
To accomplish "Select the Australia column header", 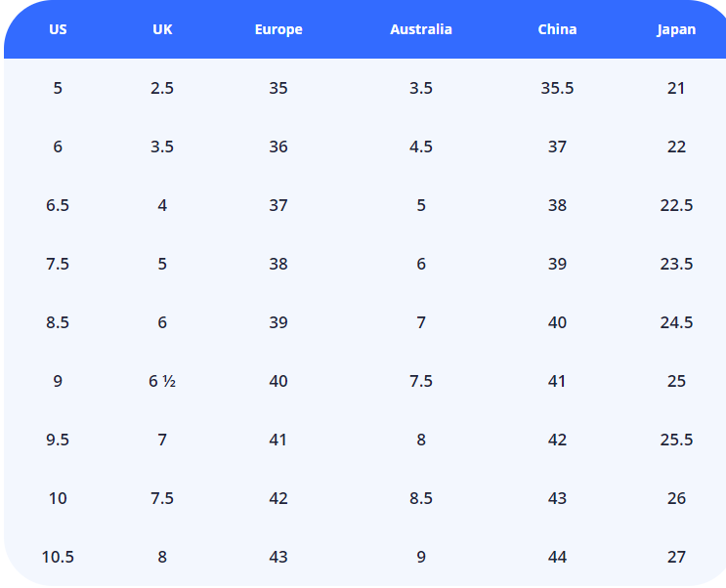I will 421,29.
